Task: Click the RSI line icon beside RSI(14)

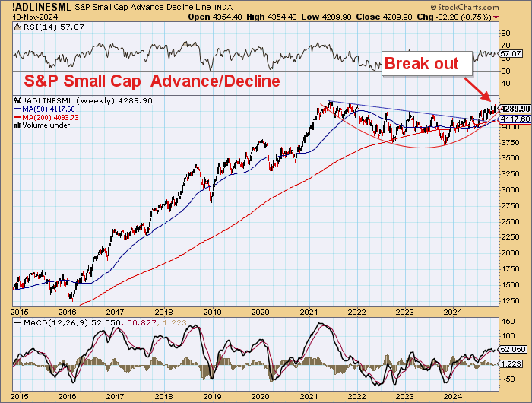Action: [x=18, y=27]
